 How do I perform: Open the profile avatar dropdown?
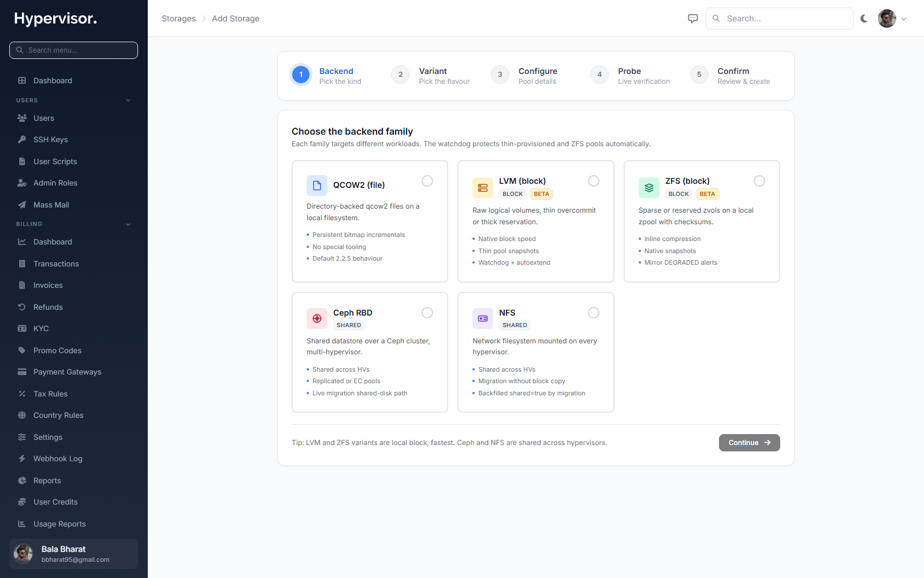pyautogui.click(x=893, y=18)
